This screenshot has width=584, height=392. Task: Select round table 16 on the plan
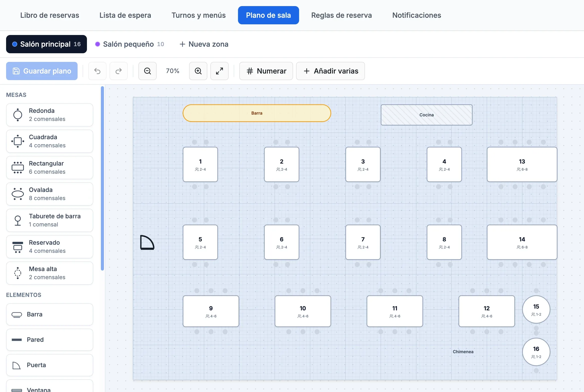tap(536, 352)
